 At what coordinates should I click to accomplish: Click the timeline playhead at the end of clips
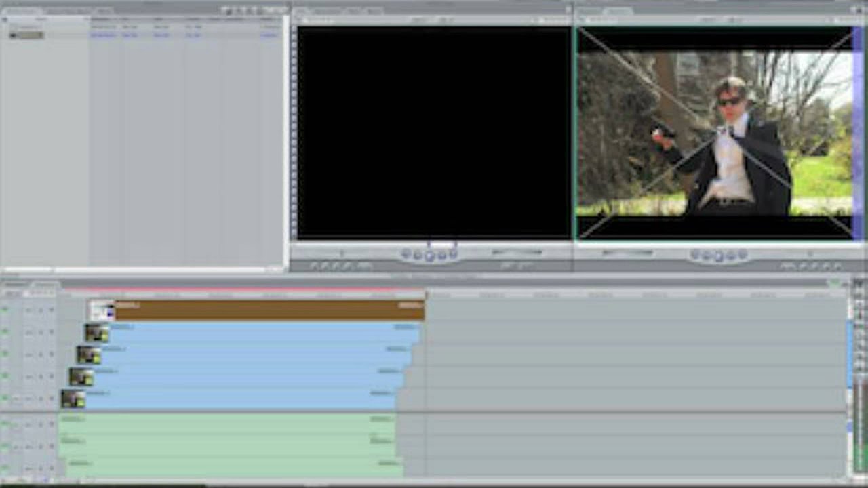tap(425, 293)
